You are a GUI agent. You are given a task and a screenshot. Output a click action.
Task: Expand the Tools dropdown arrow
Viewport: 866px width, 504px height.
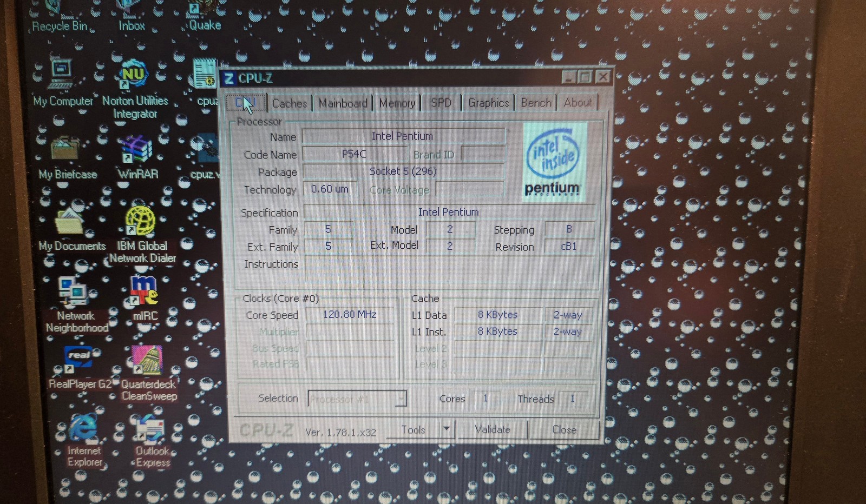(x=447, y=430)
